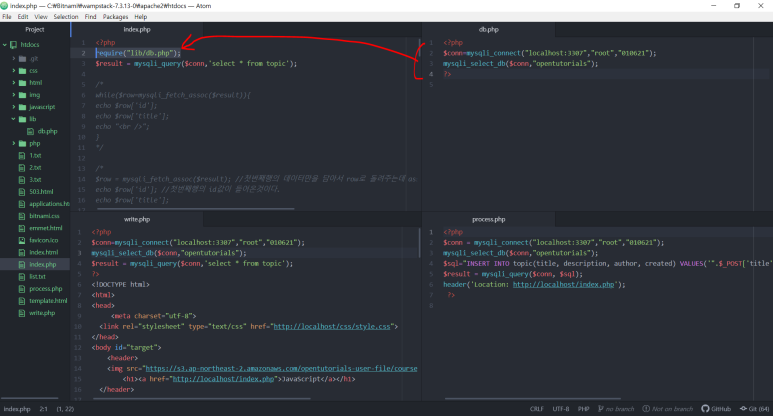The height and width of the screenshot is (416, 773).
Task: Switch to the index.php editor tab
Action: (137, 30)
